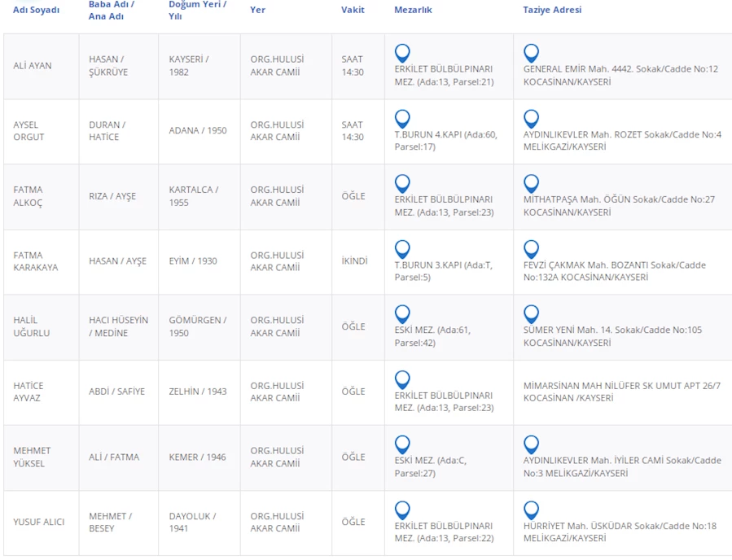Click the Vakit column header

tap(353, 11)
